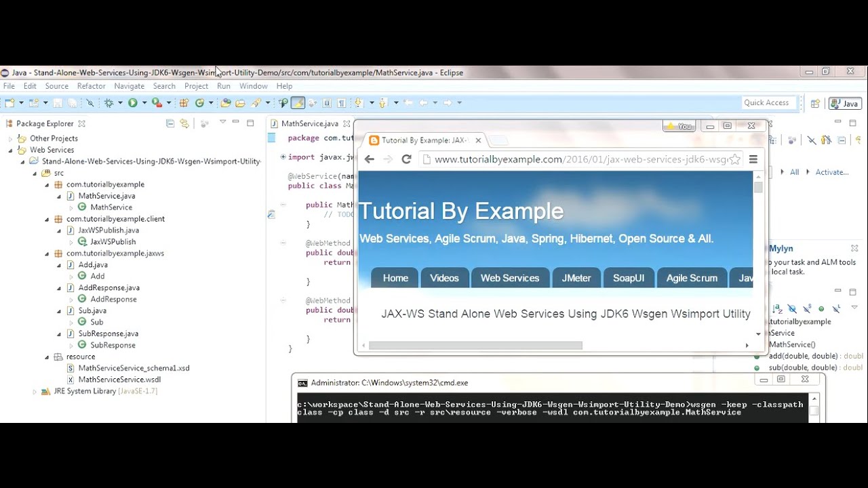Switch to Java perspective button
Image resolution: width=868 pixels, height=488 pixels.
(844, 104)
